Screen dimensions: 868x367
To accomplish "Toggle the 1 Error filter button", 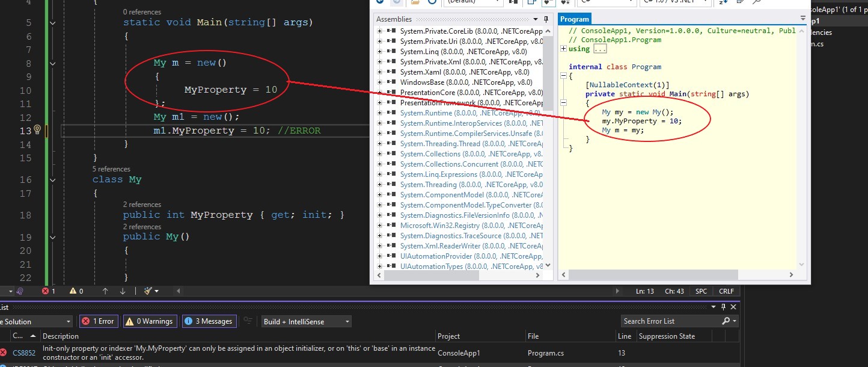I will coord(98,321).
